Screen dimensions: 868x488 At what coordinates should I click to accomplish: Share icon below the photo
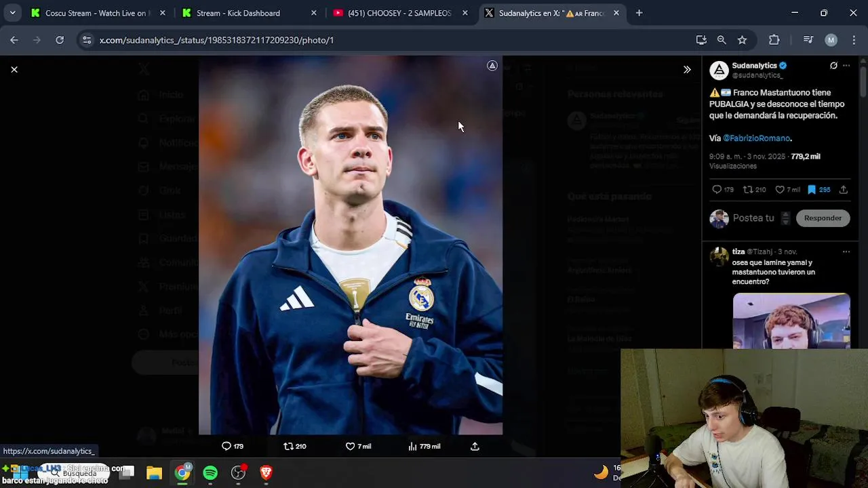pos(475,446)
